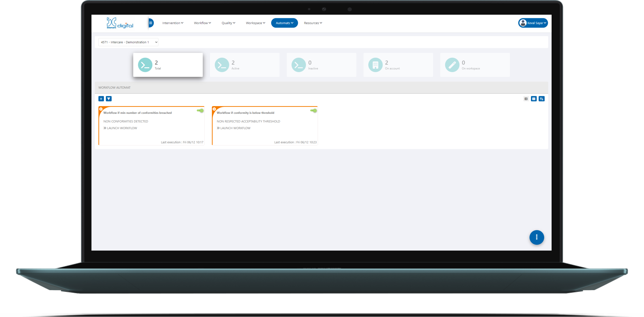The height and width of the screenshot is (317, 644).
Task: Switch to list view
Action: point(526,99)
